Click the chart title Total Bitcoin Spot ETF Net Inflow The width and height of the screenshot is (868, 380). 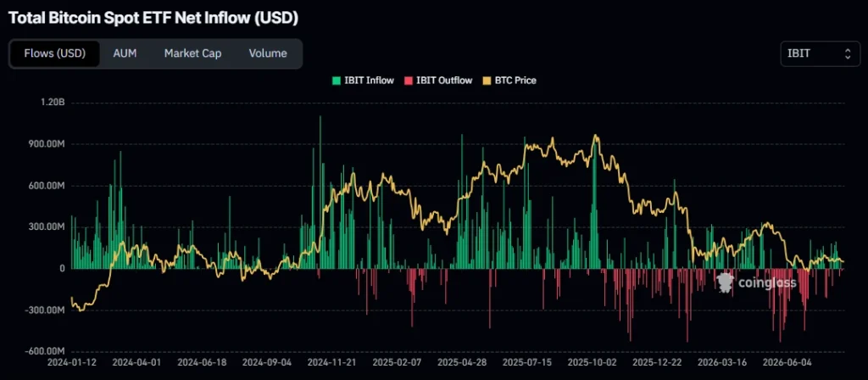coord(154,19)
